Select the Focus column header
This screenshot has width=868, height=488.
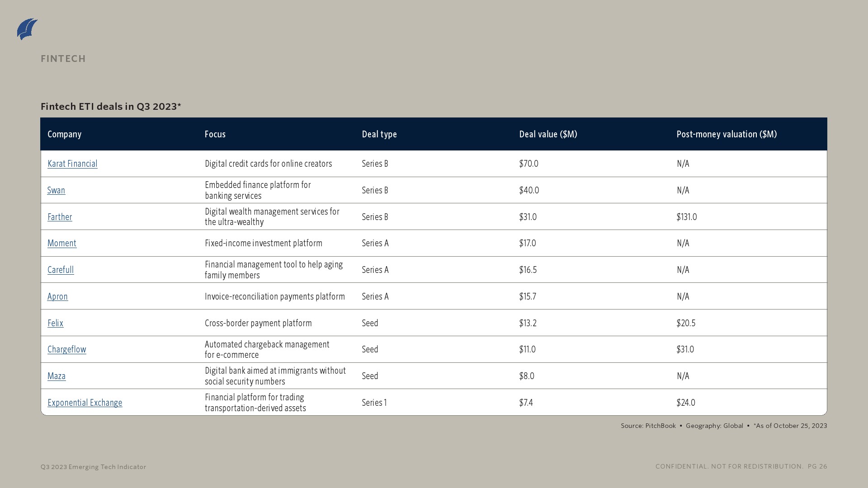coord(215,134)
